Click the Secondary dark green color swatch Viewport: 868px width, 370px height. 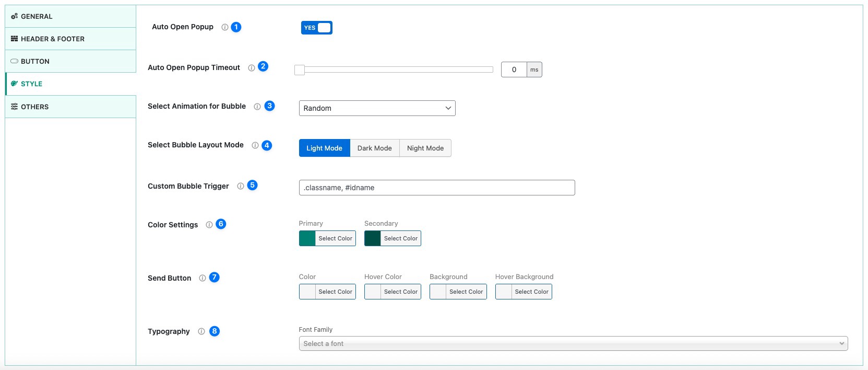[373, 238]
